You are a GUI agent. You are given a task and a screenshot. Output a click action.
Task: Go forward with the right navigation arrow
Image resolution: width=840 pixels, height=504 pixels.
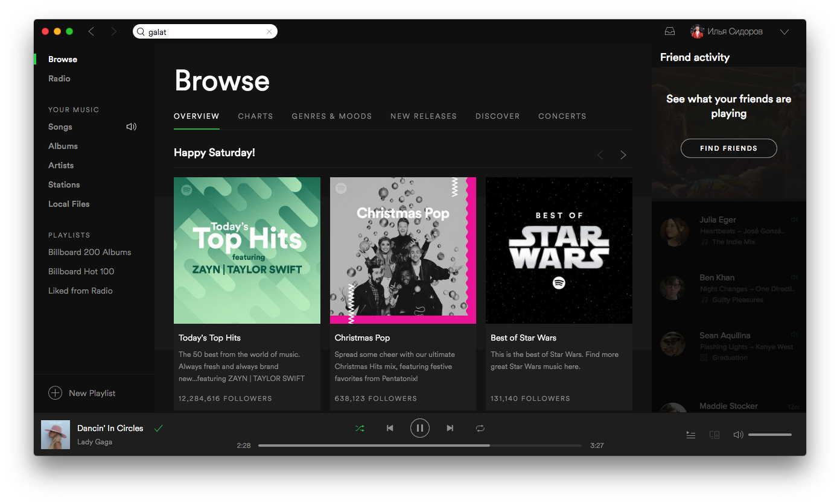[x=113, y=31]
